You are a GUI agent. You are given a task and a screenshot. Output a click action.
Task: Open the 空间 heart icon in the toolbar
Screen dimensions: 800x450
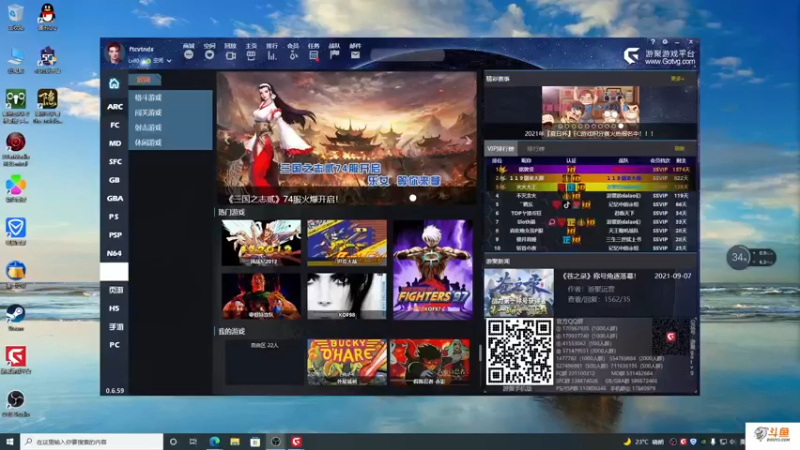pos(210,55)
